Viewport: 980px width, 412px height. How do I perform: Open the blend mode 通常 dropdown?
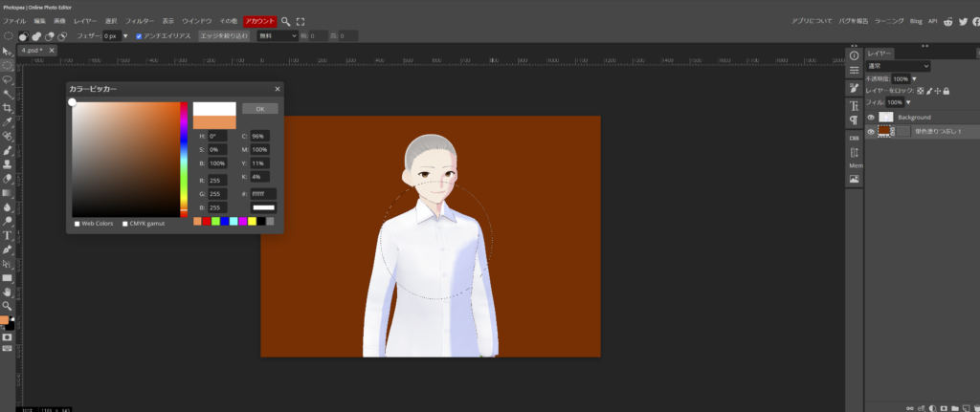pos(898,66)
